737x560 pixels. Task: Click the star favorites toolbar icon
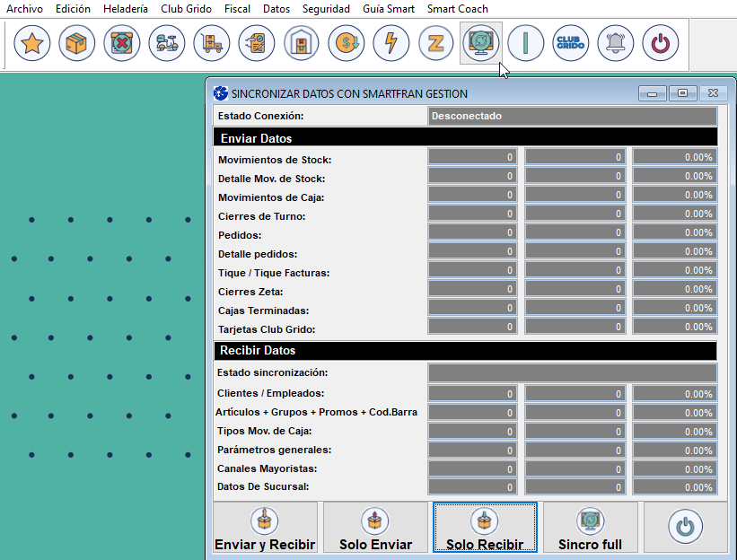(32, 43)
